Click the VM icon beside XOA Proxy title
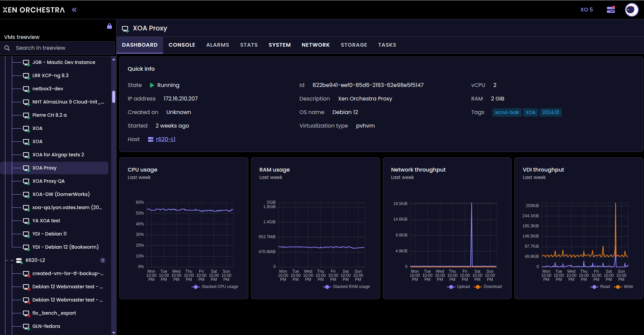The width and height of the screenshot is (644, 335). [125, 29]
